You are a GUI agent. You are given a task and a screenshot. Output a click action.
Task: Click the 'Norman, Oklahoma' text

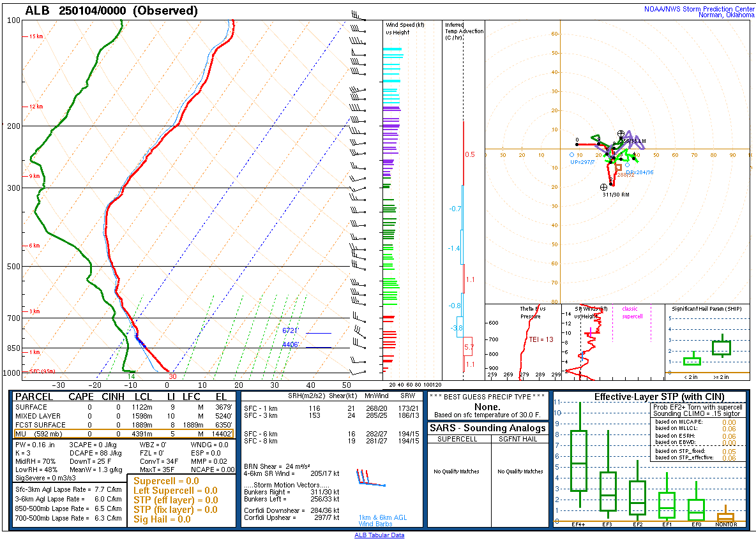[726, 15]
